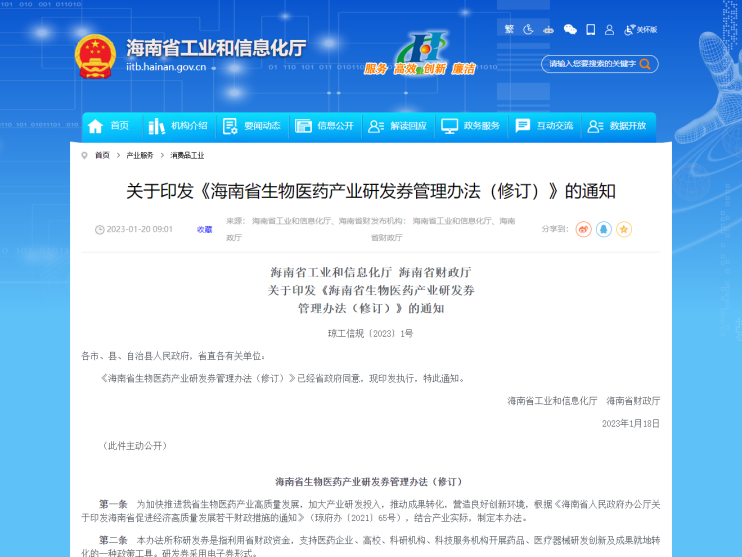
Task: Click the 第一条 clause label
Action: point(113,504)
